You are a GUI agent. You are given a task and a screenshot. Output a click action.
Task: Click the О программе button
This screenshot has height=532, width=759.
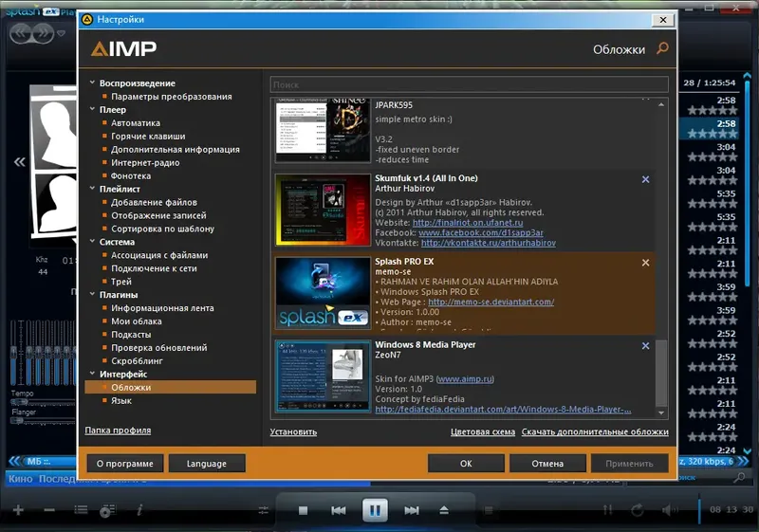(x=125, y=464)
